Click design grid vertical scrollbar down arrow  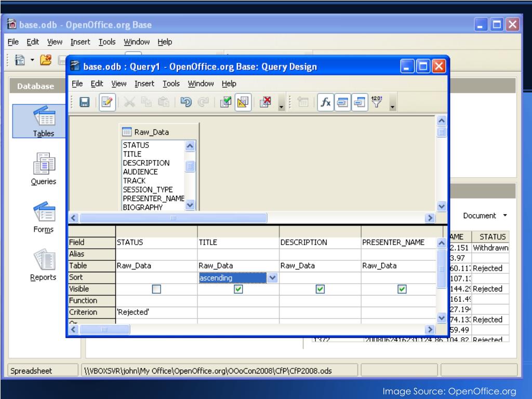(x=442, y=318)
